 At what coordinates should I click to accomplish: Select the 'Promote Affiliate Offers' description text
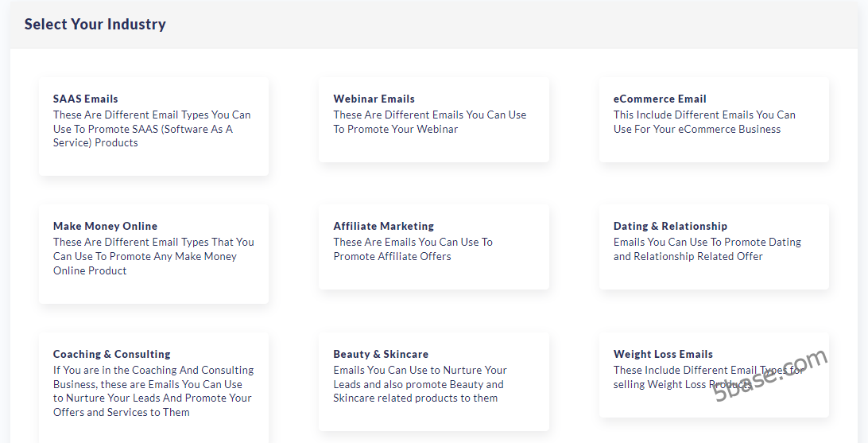[392, 256]
